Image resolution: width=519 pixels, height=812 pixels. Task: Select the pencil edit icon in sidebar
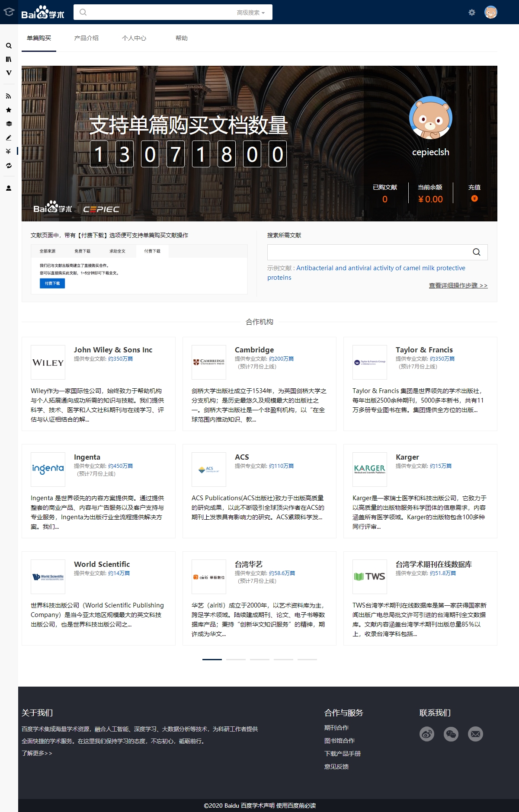click(8, 138)
